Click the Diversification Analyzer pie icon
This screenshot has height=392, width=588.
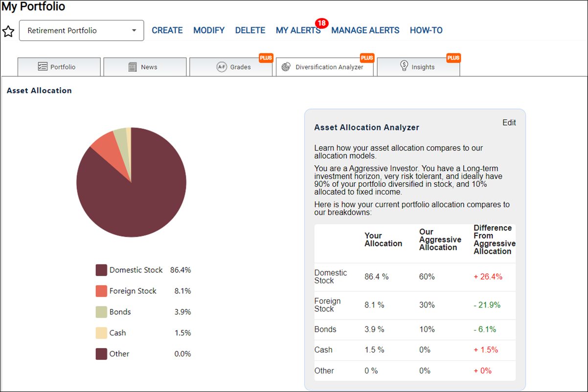click(287, 67)
